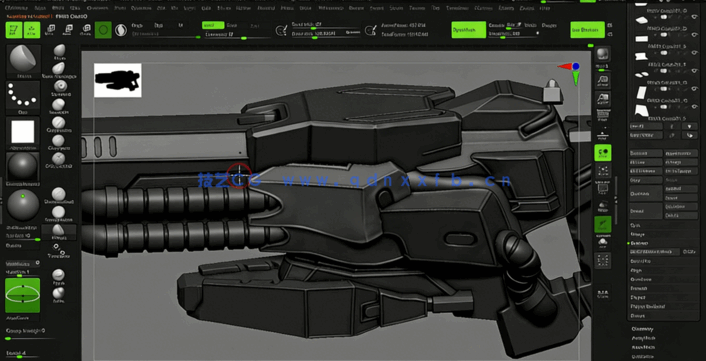Click the Delete subtool button
This screenshot has width=706, height=361.
(646, 211)
